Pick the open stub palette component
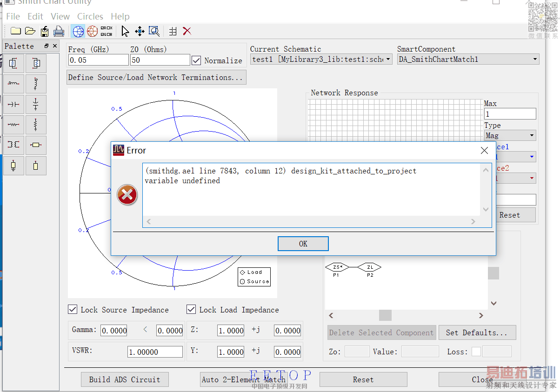560x392 pixels. pyautogui.click(x=36, y=166)
